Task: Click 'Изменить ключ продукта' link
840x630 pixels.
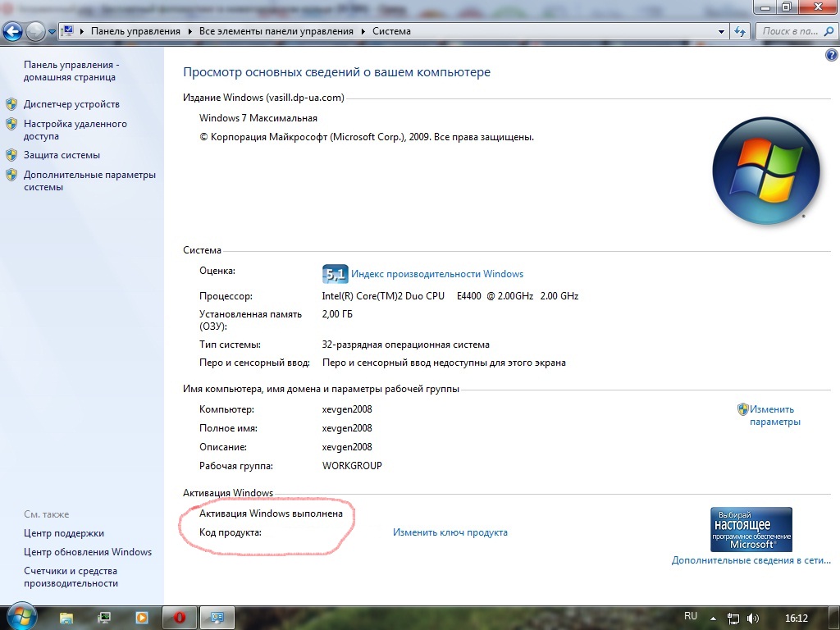Action: pos(450,532)
